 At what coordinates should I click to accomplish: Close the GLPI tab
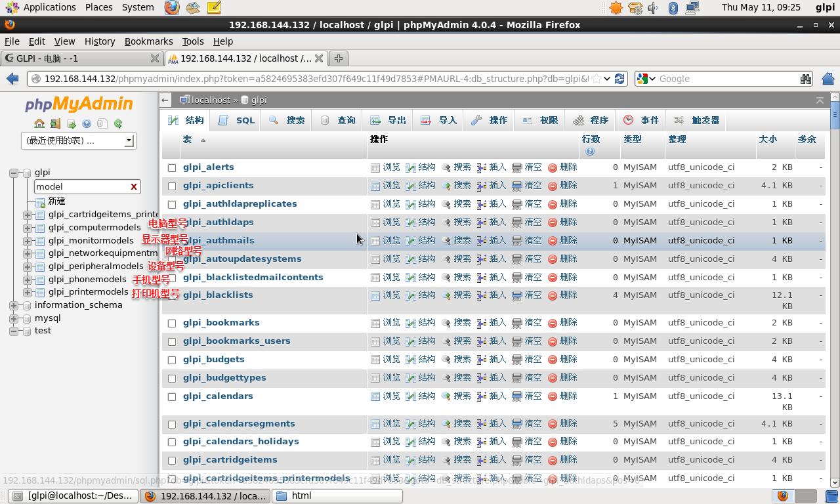155,58
